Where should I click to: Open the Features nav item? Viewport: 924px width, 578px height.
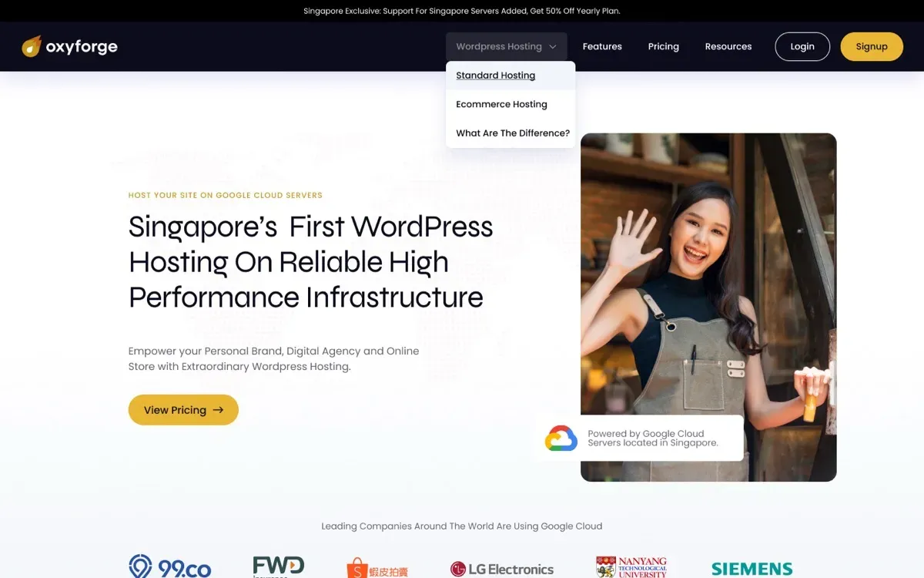[x=602, y=46]
